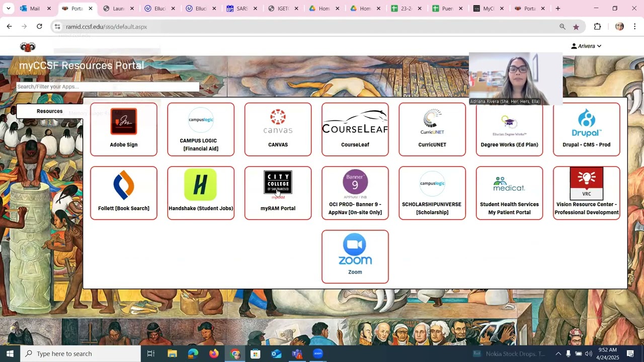This screenshot has width=644, height=362.
Task: Open the Microsoft Store taskbar icon
Action: (x=255, y=353)
